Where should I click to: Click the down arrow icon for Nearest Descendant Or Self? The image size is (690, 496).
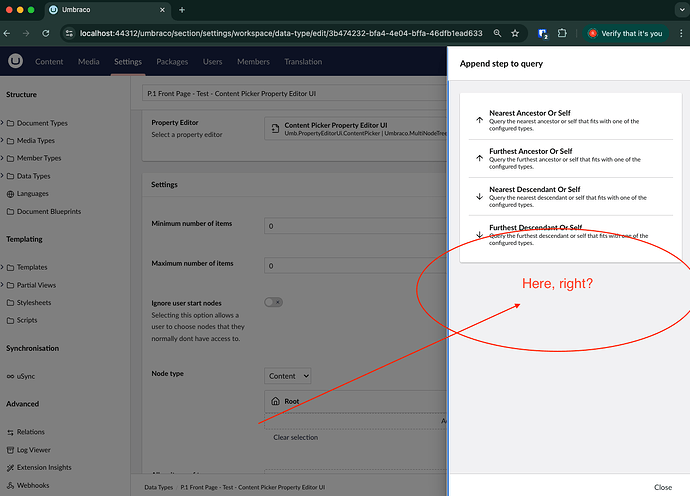click(x=479, y=196)
